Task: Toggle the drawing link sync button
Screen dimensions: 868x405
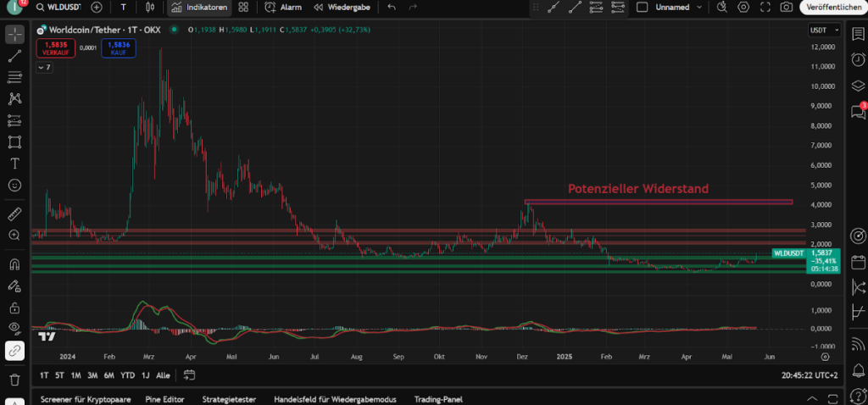Action: 14,349
